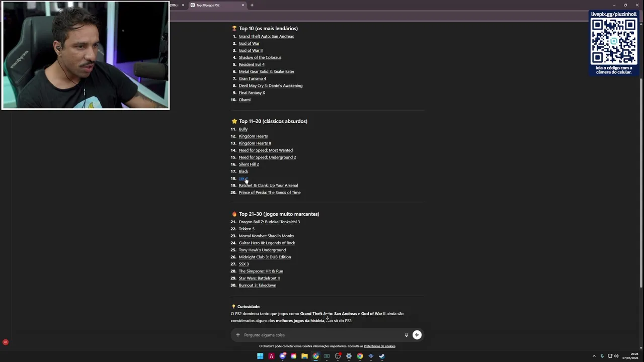Open Devil May Cry 3: Dante's Awakening link
The image size is (644, 362).
click(x=271, y=85)
